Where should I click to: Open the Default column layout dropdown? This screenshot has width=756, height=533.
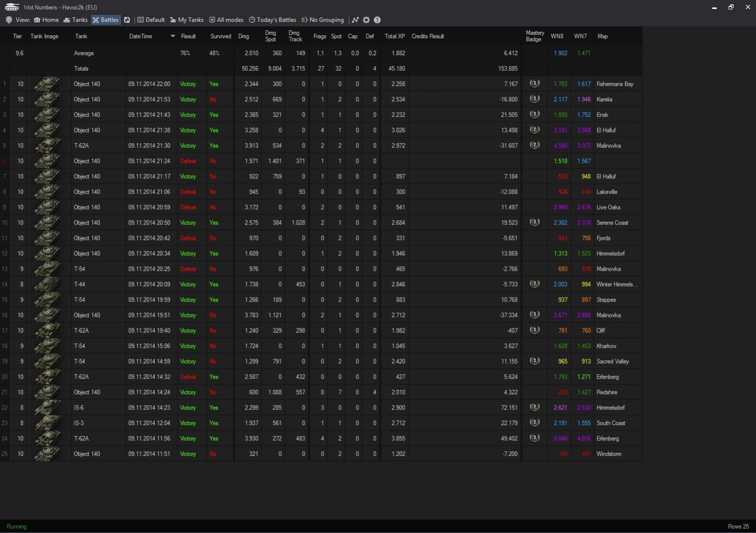(x=151, y=20)
